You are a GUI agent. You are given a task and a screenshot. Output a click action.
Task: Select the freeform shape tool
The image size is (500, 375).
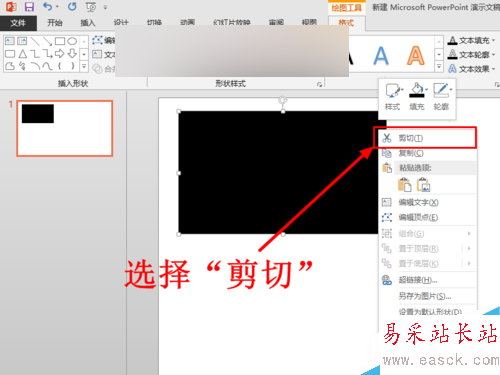coord(10,66)
